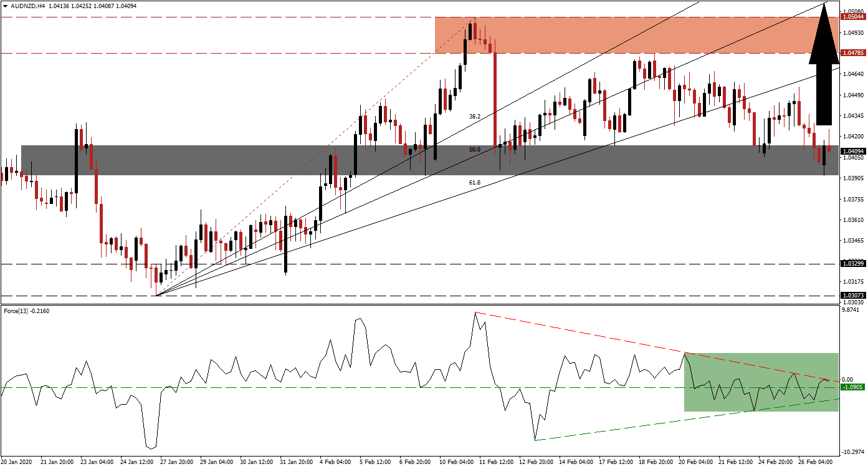Click the 1.05044 red price label
The image size is (868, 469).
click(852, 17)
